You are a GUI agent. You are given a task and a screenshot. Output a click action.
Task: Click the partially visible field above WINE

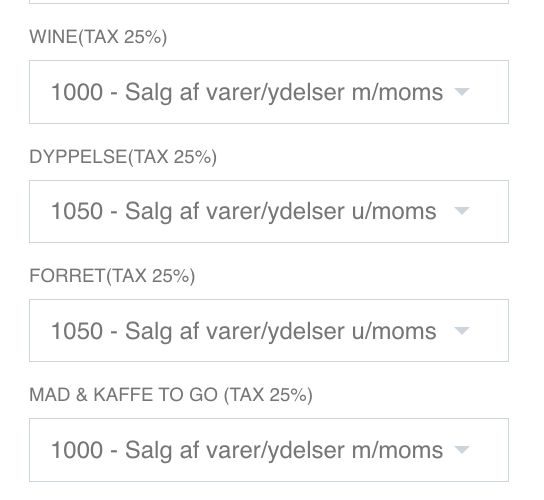pyautogui.click(x=269, y=2)
